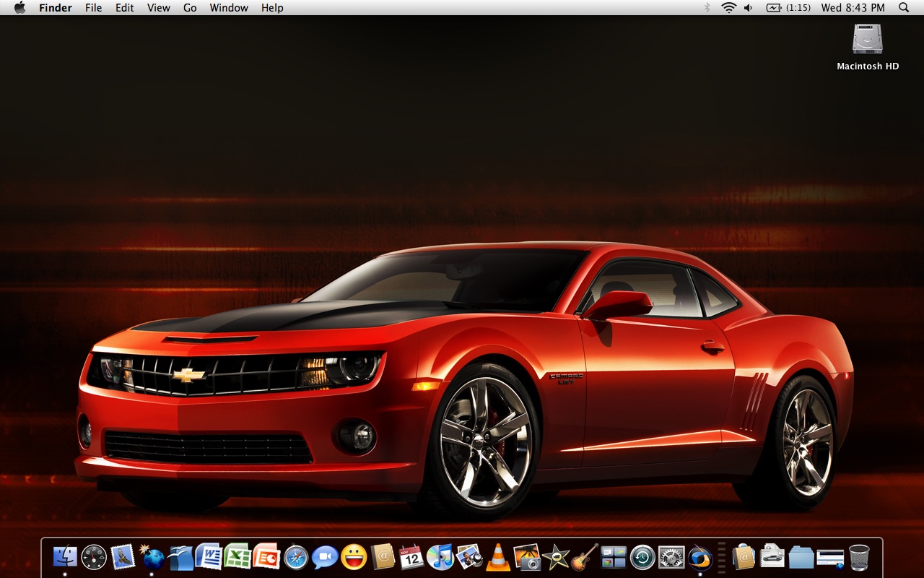Open the File menu
This screenshot has height=578, width=924.
[94, 8]
